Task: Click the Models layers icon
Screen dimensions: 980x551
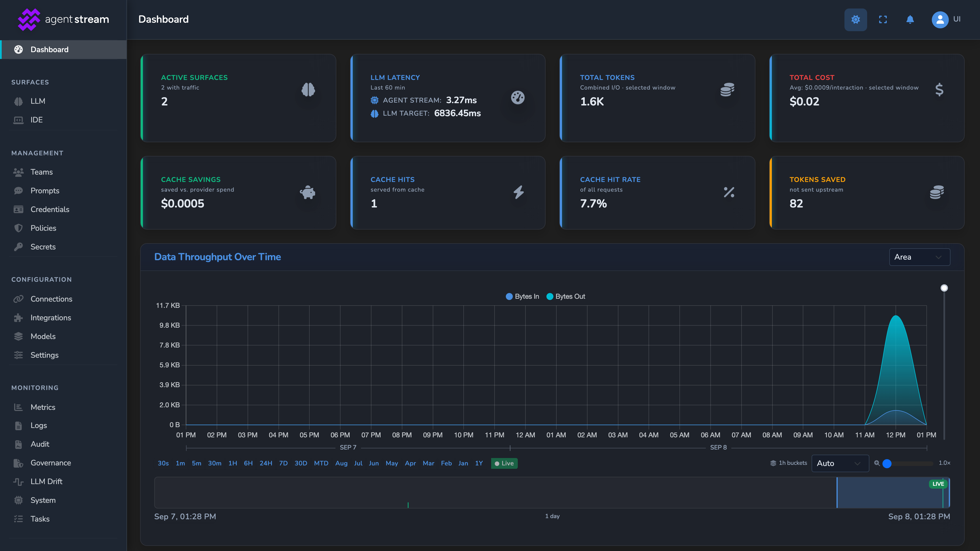Action: (x=18, y=336)
